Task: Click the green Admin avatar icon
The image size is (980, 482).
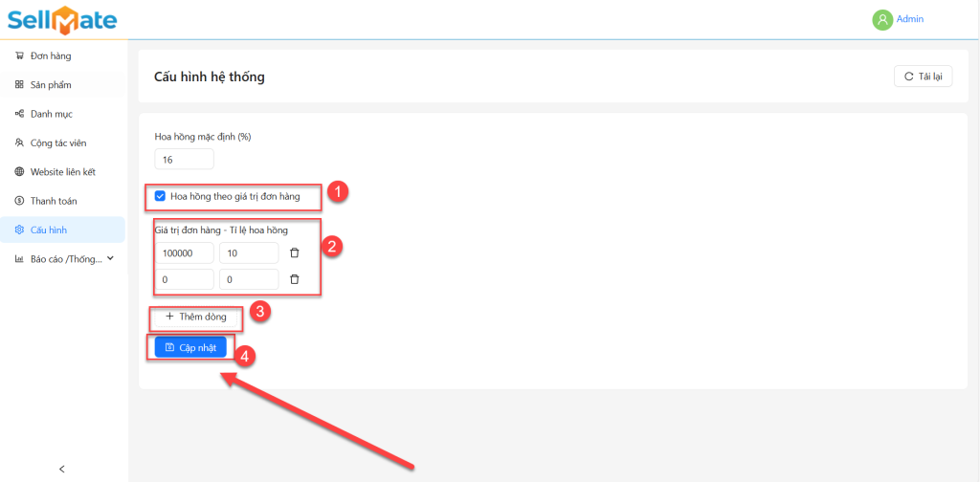Action: click(x=881, y=19)
